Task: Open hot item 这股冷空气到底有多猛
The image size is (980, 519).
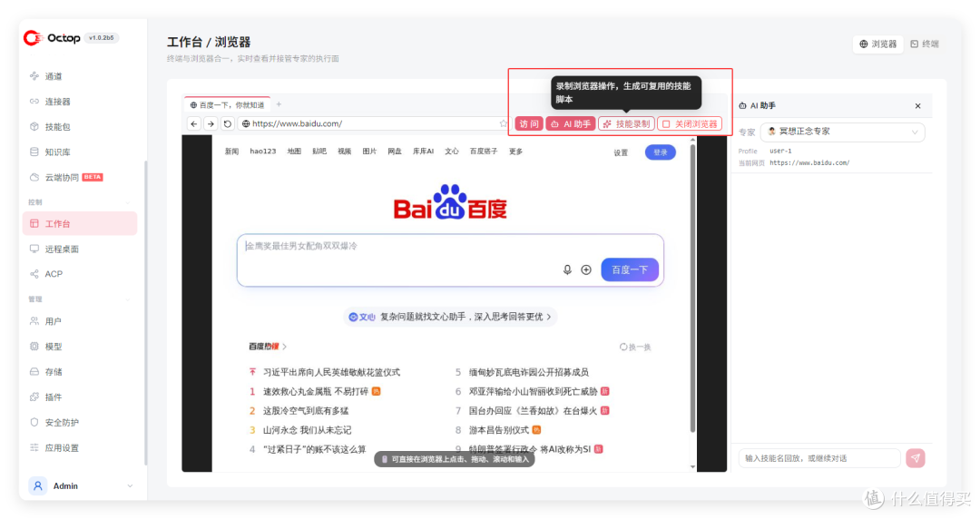Action: pos(306,411)
